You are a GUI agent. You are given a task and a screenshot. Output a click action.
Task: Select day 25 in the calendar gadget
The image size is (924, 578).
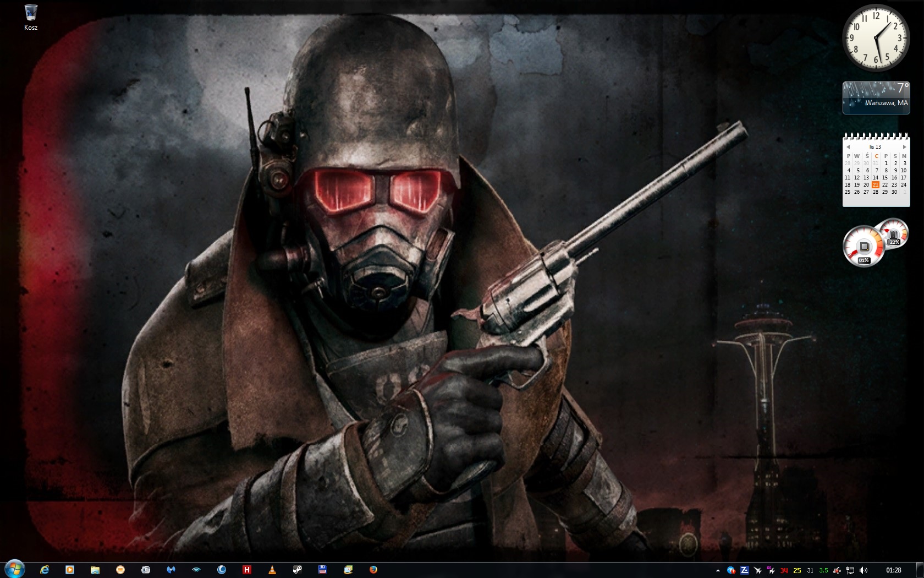[848, 192]
